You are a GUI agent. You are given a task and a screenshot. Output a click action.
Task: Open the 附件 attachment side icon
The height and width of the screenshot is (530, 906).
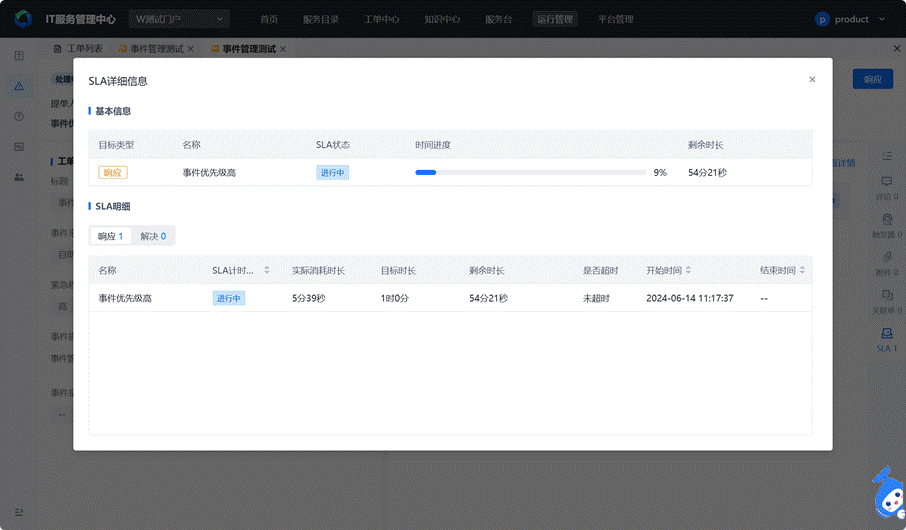(x=886, y=263)
